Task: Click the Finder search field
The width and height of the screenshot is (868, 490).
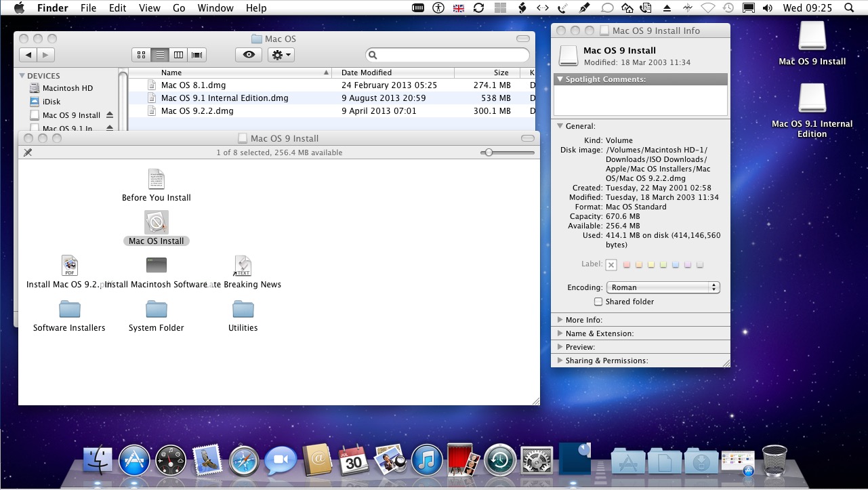Action: point(447,55)
